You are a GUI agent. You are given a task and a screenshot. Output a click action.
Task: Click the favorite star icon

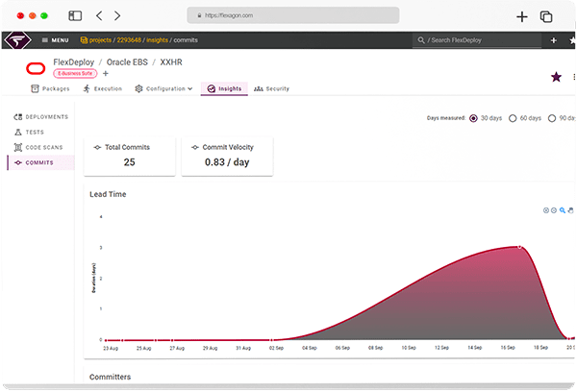point(556,77)
